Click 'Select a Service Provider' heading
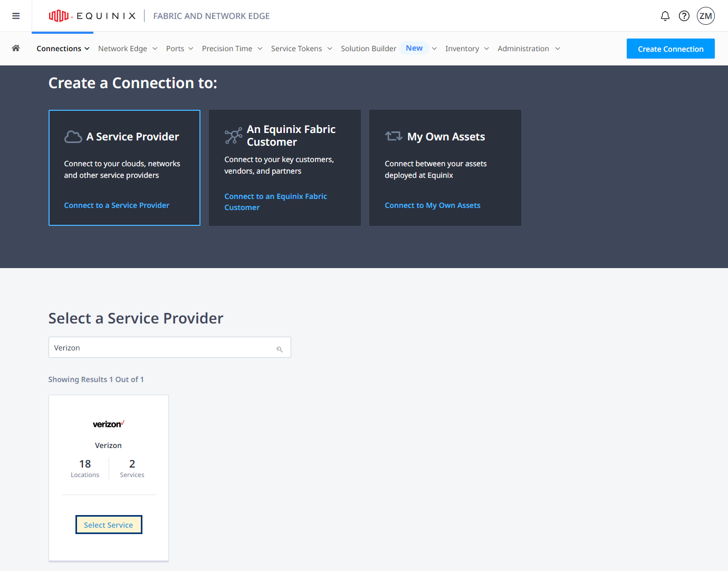The width and height of the screenshot is (728, 571). [x=136, y=318]
